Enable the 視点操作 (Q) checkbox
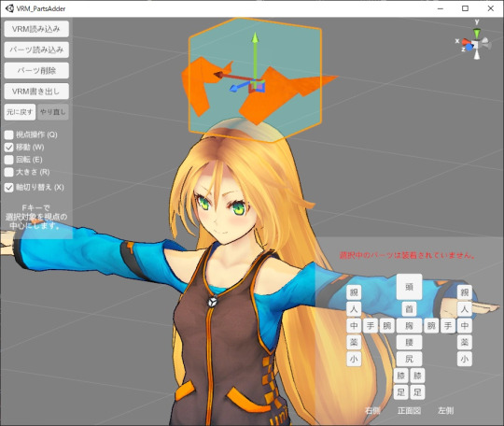 tap(9, 135)
